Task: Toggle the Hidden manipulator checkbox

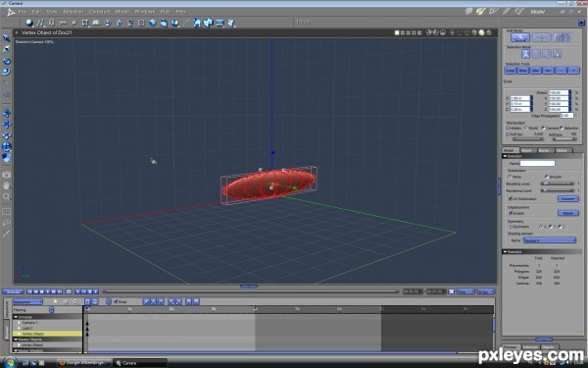Action: click(x=508, y=128)
